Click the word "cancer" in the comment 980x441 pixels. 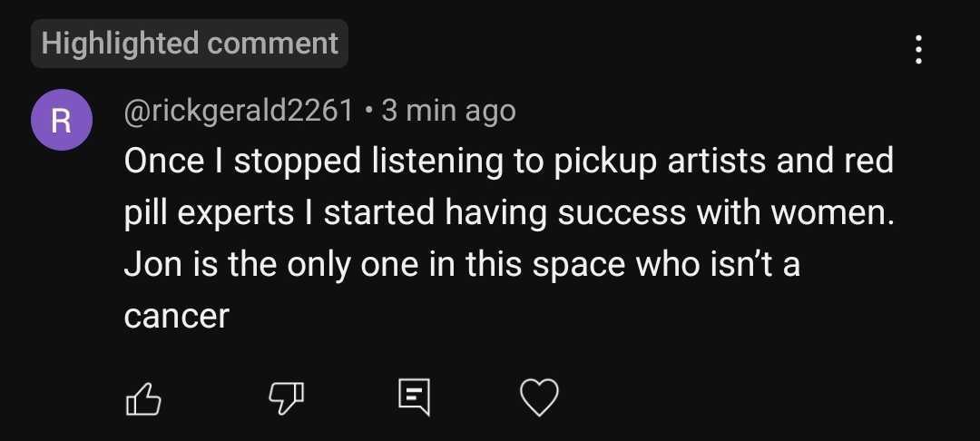click(176, 316)
